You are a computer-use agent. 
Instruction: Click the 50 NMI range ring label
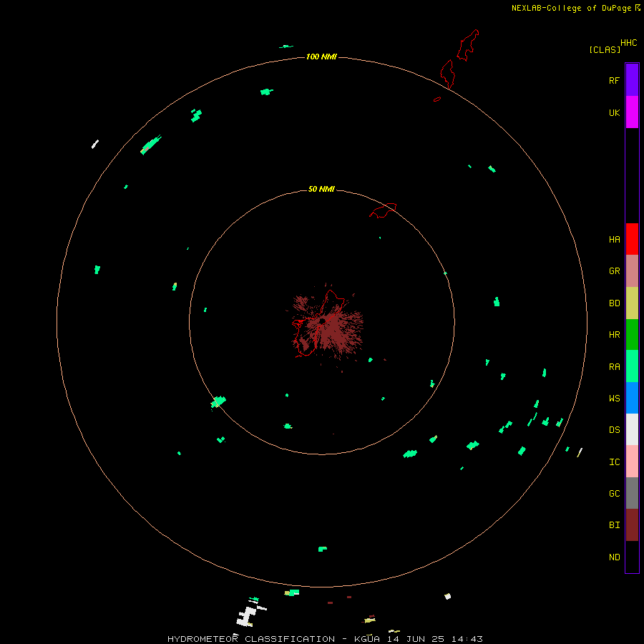321,189
